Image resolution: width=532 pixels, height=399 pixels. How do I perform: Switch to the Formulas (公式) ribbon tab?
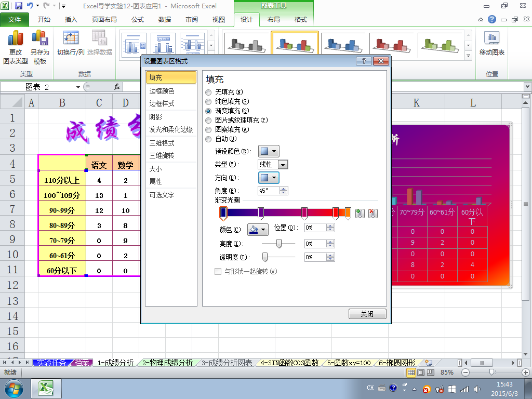coord(138,19)
